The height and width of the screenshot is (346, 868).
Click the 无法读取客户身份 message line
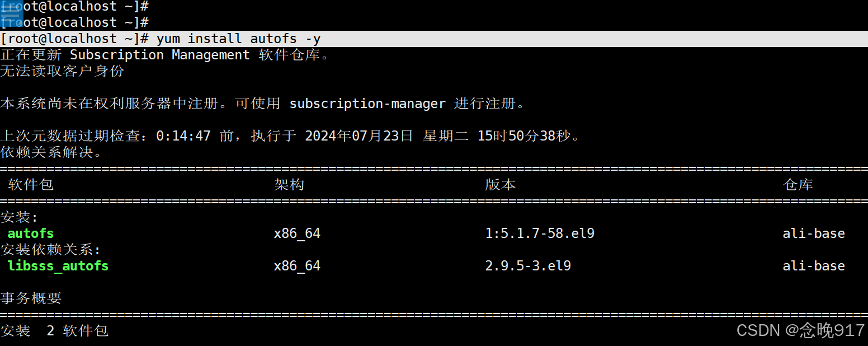coord(62,71)
